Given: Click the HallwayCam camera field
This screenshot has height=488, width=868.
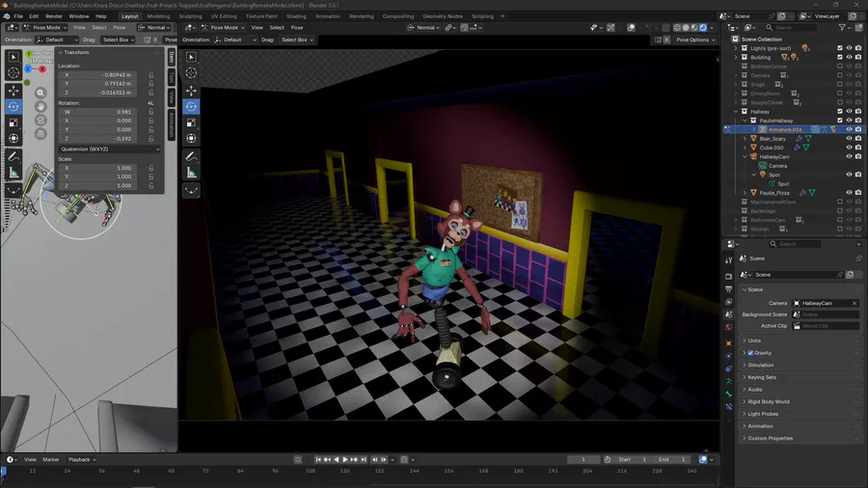Looking at the screenshot, I should coord(825,303).
